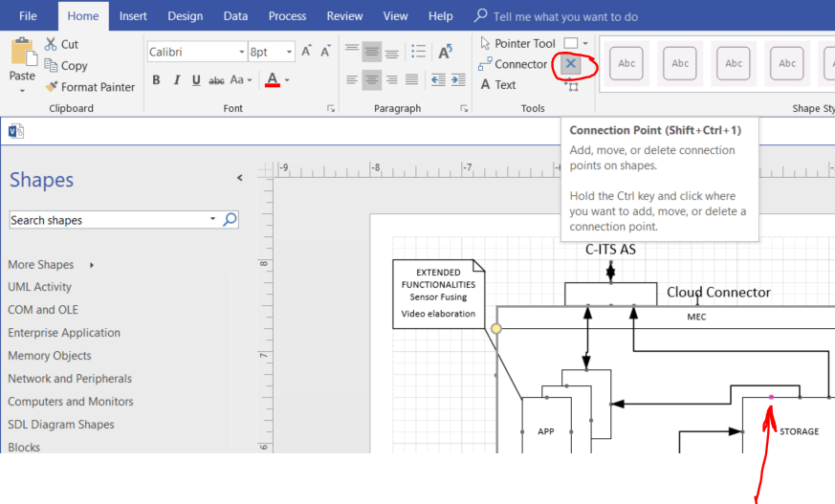Toggle Bold formatting
Viewport: 835px width, 504px height.
coord(156,80)
